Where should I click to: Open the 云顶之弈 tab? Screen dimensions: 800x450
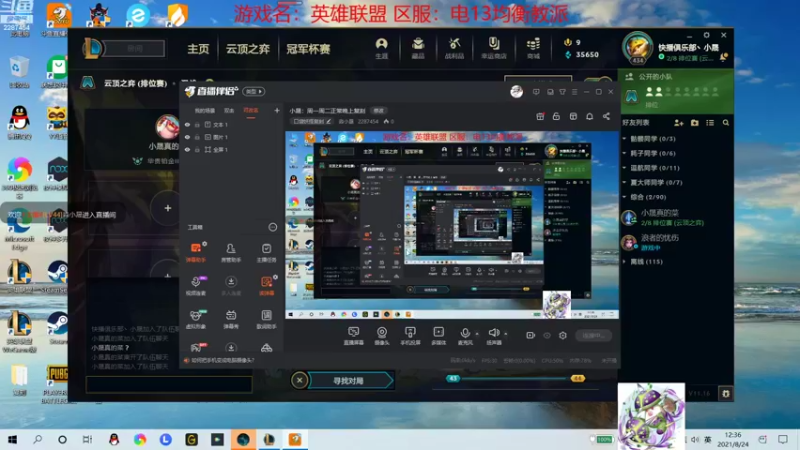pos(247,49)
